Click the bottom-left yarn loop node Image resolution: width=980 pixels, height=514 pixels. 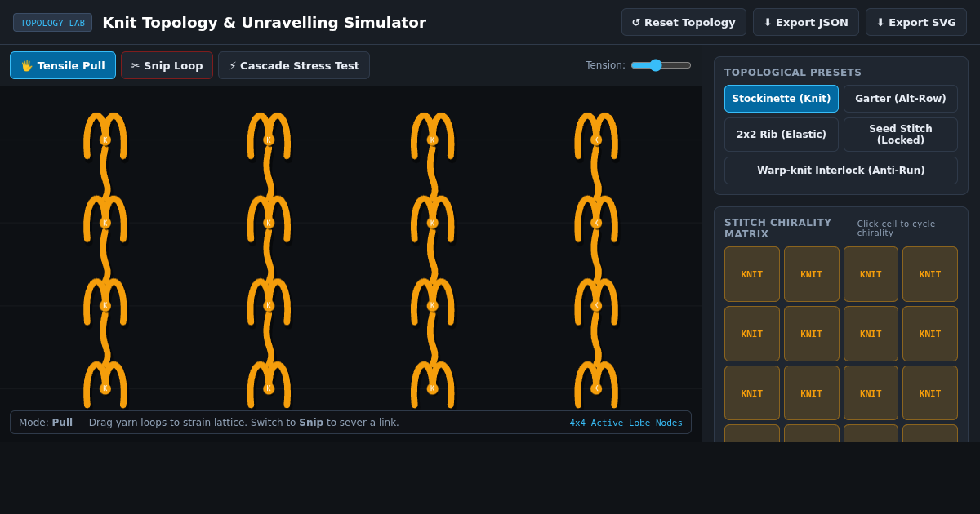(x=105, y=389)
